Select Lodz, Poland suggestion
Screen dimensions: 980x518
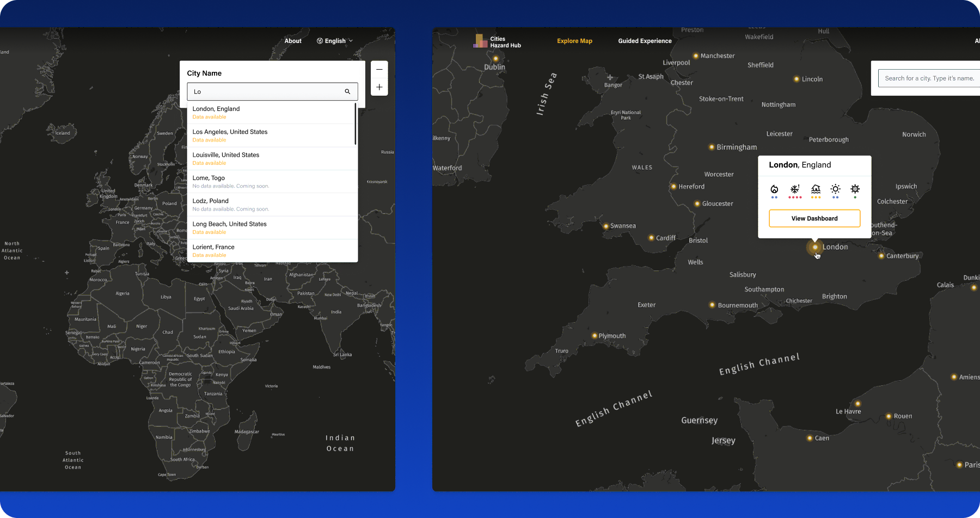[272, 205]
